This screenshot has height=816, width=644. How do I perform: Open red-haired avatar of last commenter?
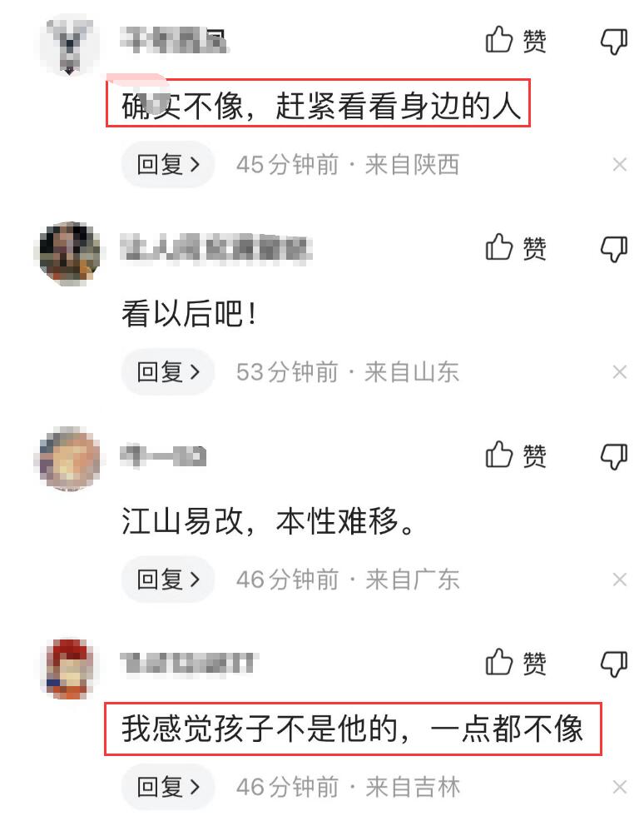tap(70, 668)
